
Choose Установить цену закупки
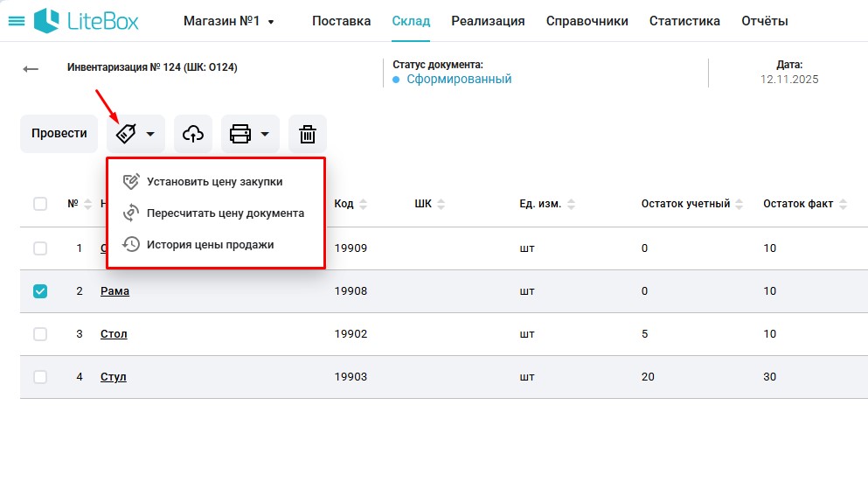(215, 182)
